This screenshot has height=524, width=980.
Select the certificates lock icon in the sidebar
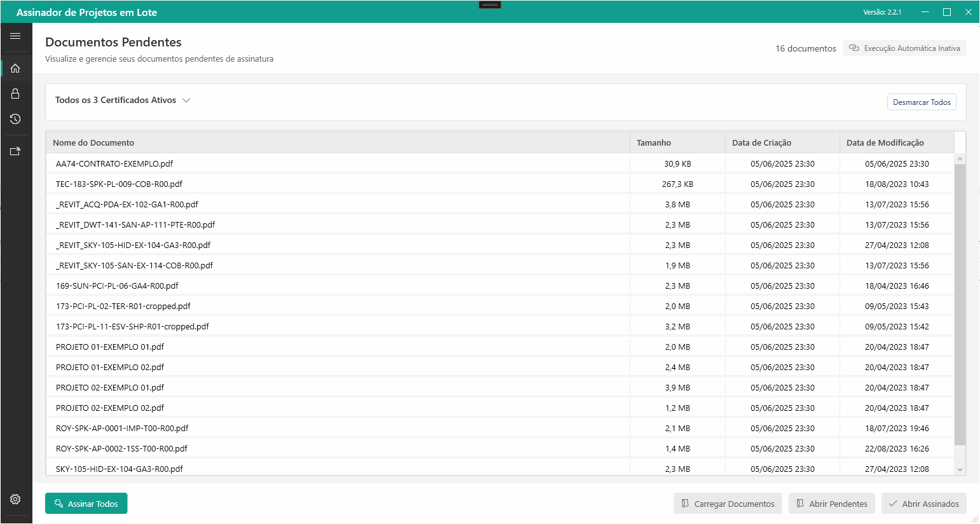click(15, 93)
